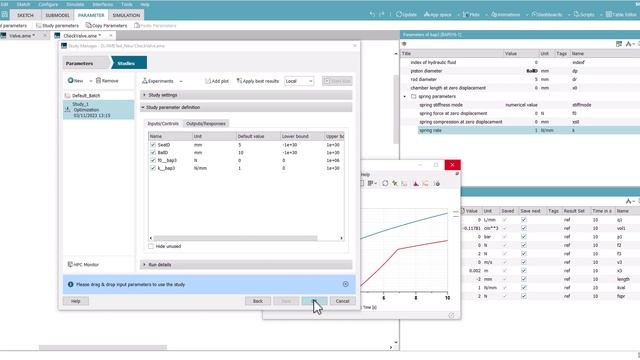Click the Cancel button
The width and height of the screenshot is (640, 360).
pos(342,301)
